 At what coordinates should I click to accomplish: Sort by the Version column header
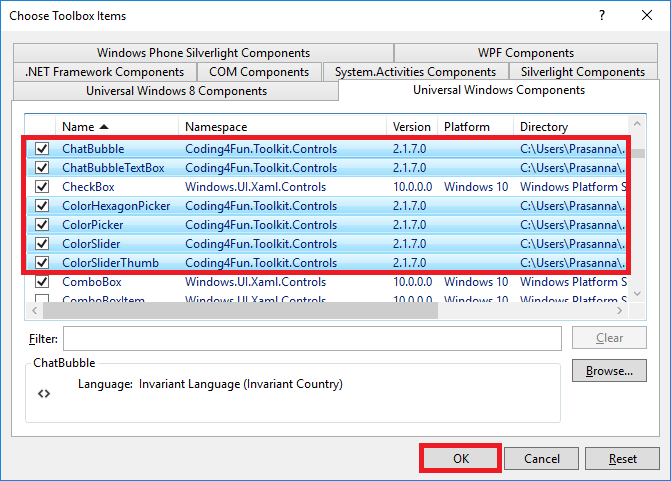pos(411,127)
